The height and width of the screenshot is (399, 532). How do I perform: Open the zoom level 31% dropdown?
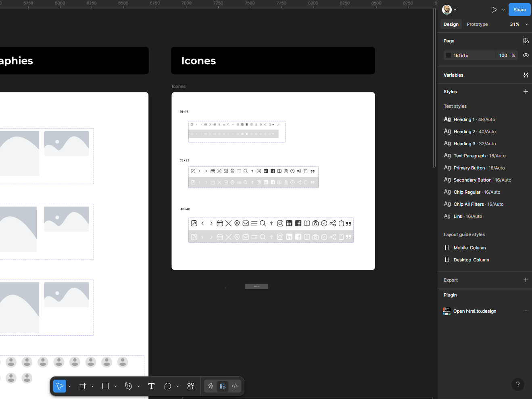coord(519,24)
